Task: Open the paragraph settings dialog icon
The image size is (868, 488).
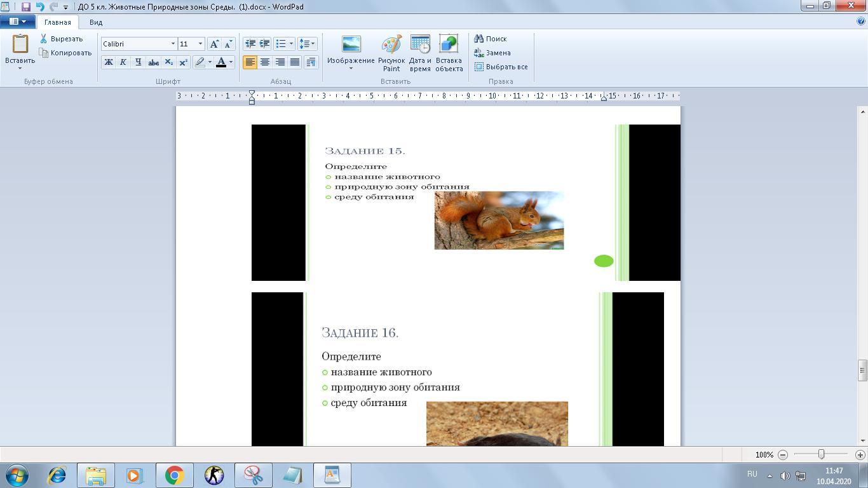Action: (311, 62)
